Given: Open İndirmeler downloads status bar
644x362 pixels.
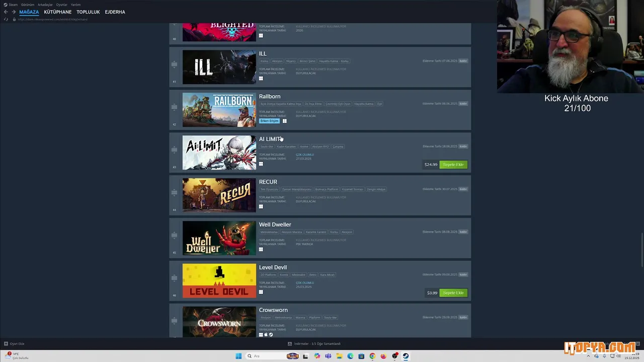Looking at the screenshot, I should [314, 344].
